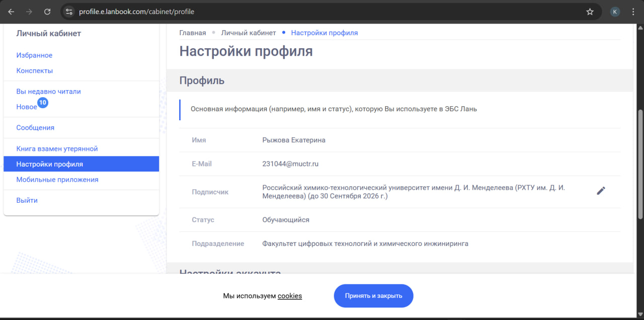
Task: Reload the page with the refresh icon
Action: tap(47, 11)
